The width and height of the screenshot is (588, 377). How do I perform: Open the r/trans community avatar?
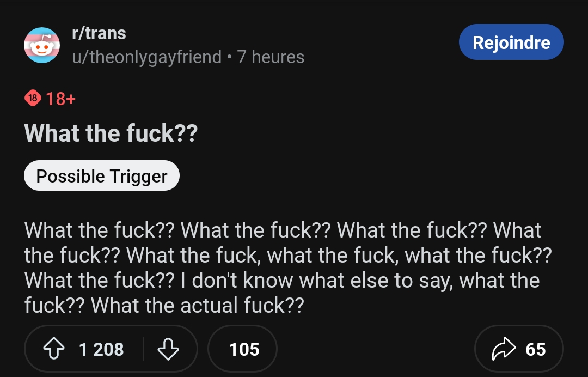pyautogui.click(x=42, y=45)
